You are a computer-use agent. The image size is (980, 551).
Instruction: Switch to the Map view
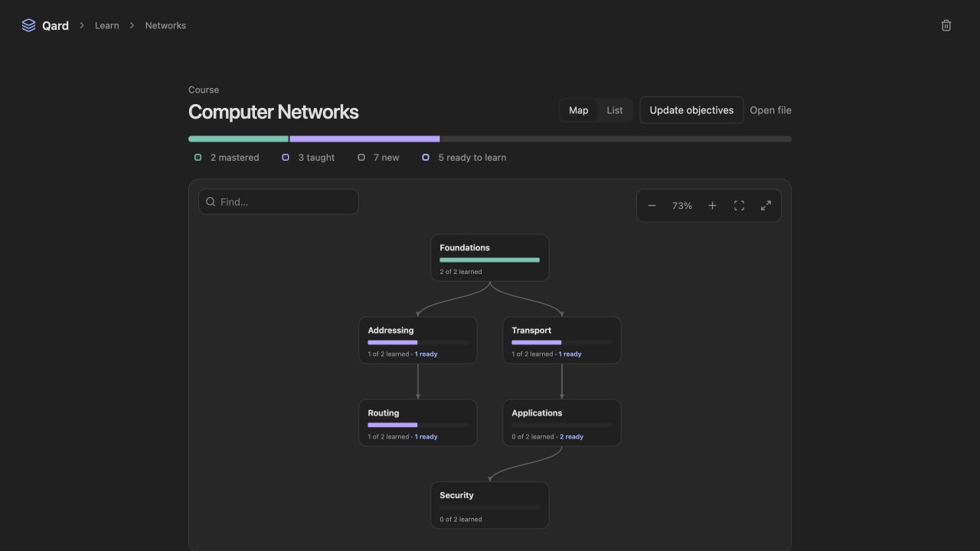point(579,110)
